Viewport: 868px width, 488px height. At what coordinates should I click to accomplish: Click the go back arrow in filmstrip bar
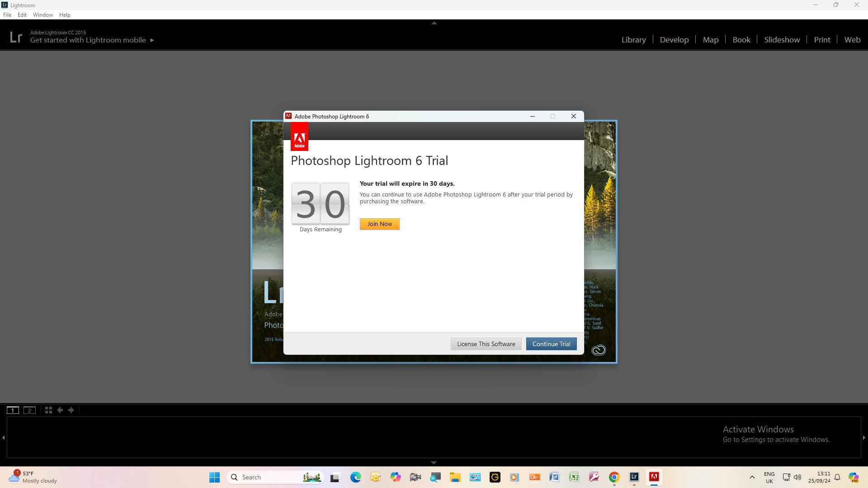click(60, 410)
